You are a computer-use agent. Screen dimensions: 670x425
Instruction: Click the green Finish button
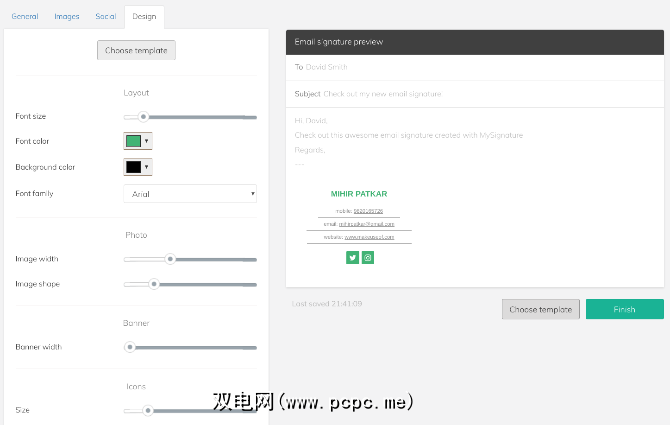click(x=625, y=309)
